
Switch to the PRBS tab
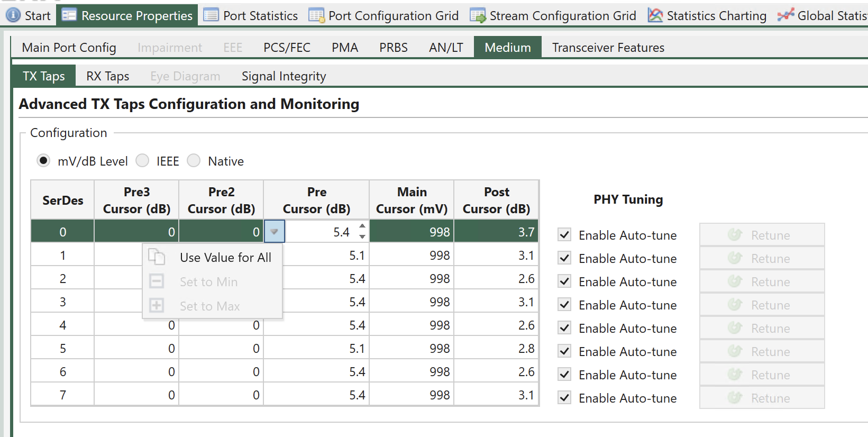coord(394,48)
